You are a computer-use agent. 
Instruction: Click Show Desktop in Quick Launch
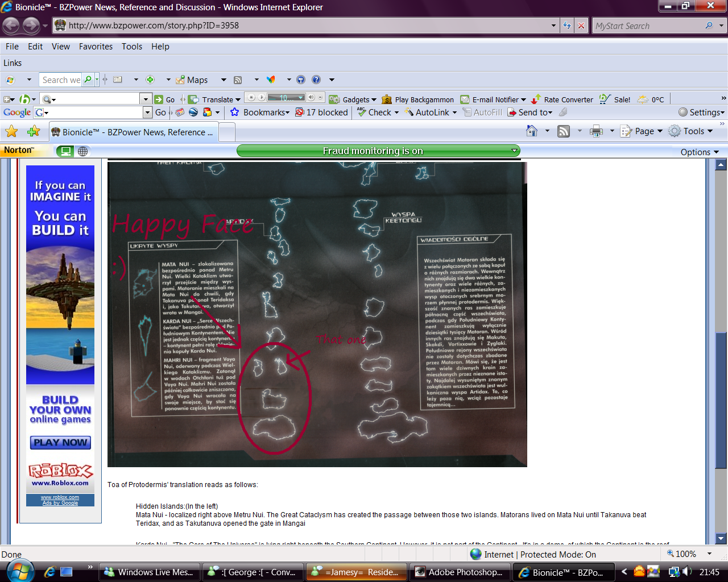(67, 572)
